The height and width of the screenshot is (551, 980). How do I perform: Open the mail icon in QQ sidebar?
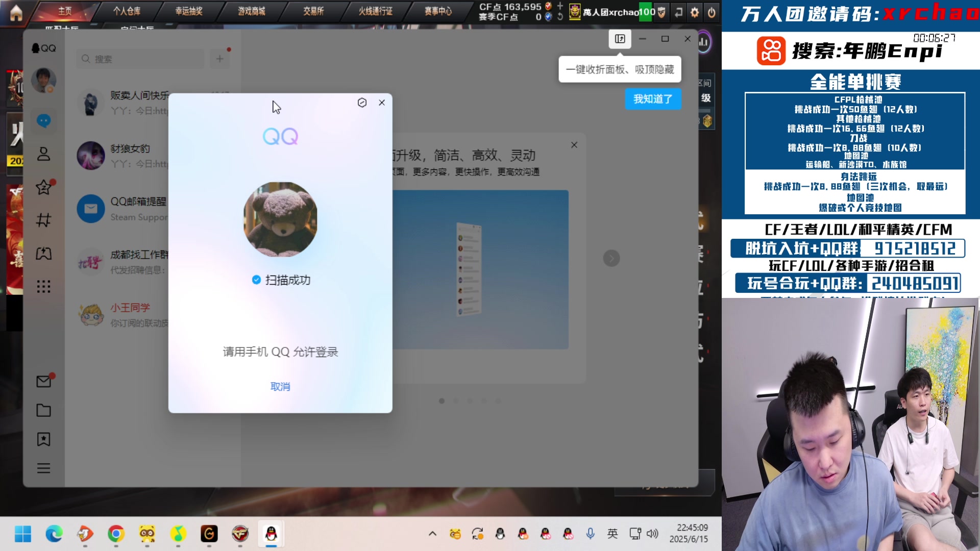click(x=44, y=381)
